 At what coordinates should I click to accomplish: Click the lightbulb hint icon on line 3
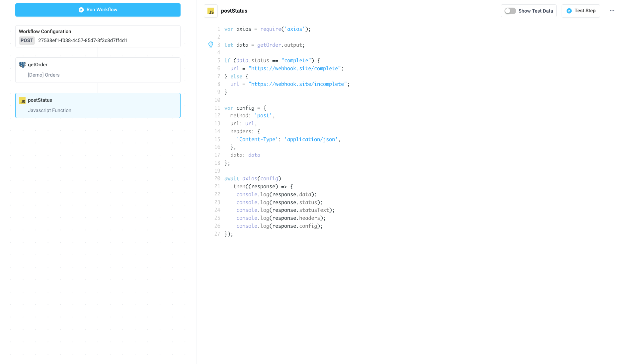coord(211,44)
